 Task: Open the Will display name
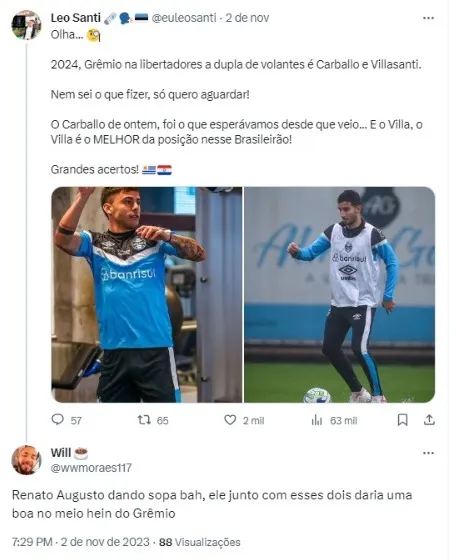tap(61, 452)
